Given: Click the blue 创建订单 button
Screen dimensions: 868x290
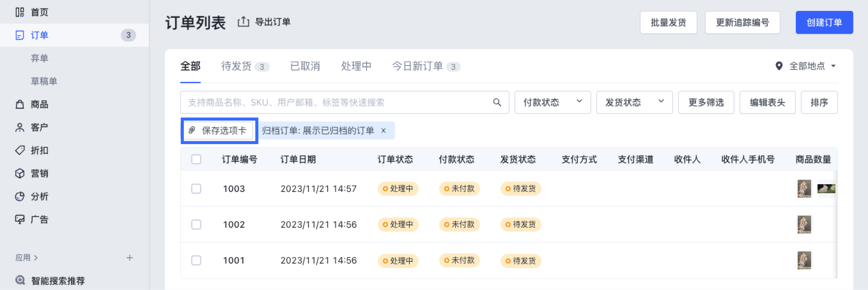Looking at the screenshot, I should tap(824, 22).
